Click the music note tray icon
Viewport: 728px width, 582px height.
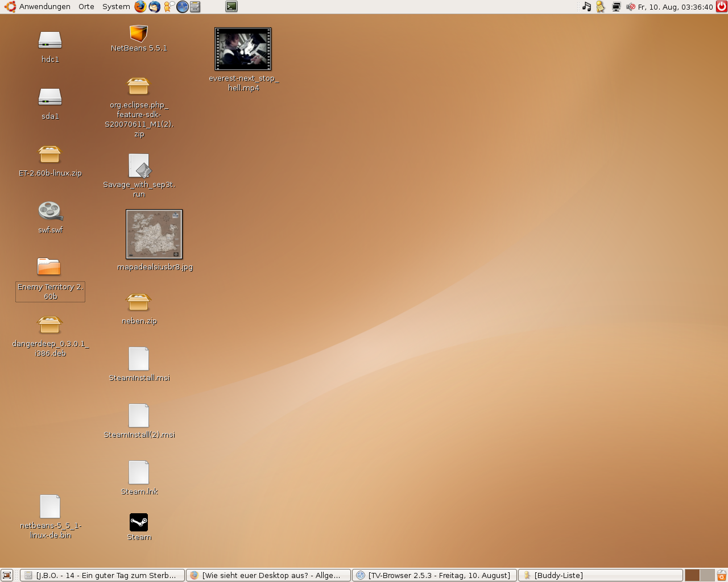coord(586,7)
